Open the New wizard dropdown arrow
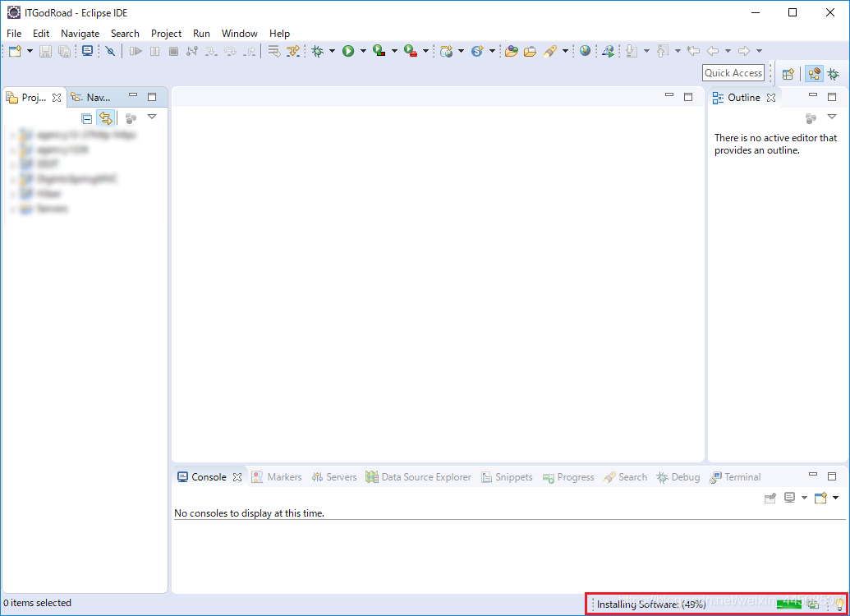850x616 pixels. pos(30,51)
